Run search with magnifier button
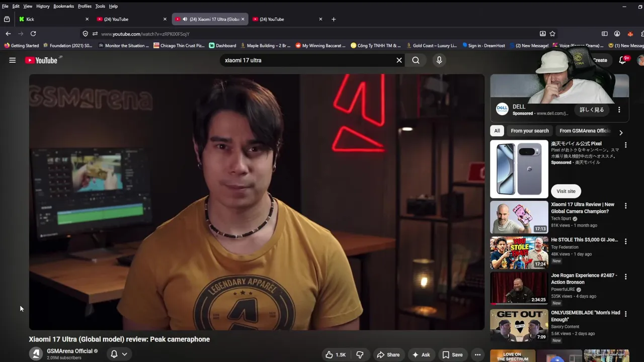 (416, 60)
